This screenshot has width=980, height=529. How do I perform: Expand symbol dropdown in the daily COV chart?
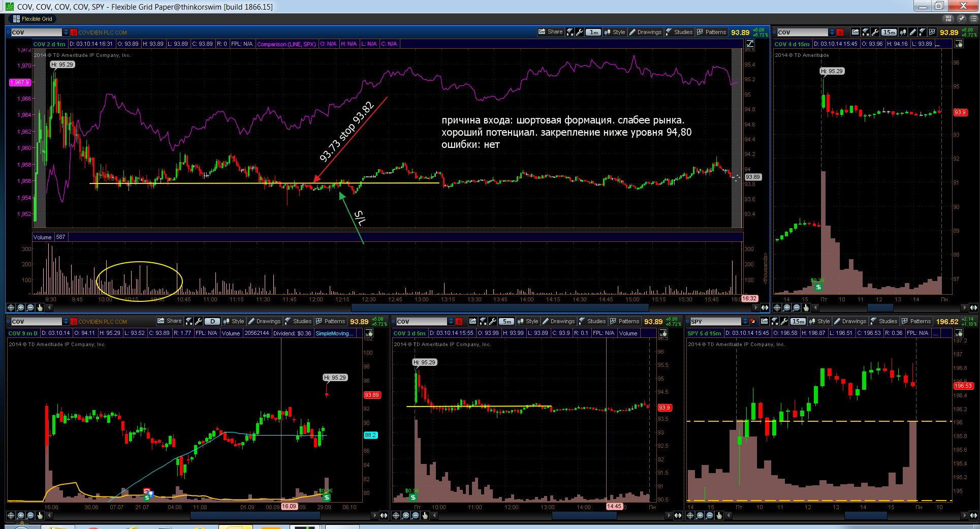[x=66, y=322]
